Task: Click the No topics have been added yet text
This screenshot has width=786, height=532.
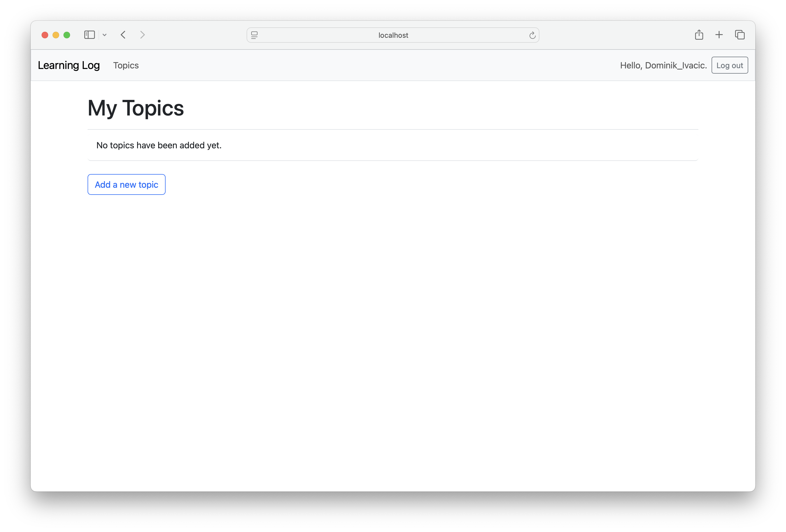Action: pyautogui.click(x=159, y=145)
